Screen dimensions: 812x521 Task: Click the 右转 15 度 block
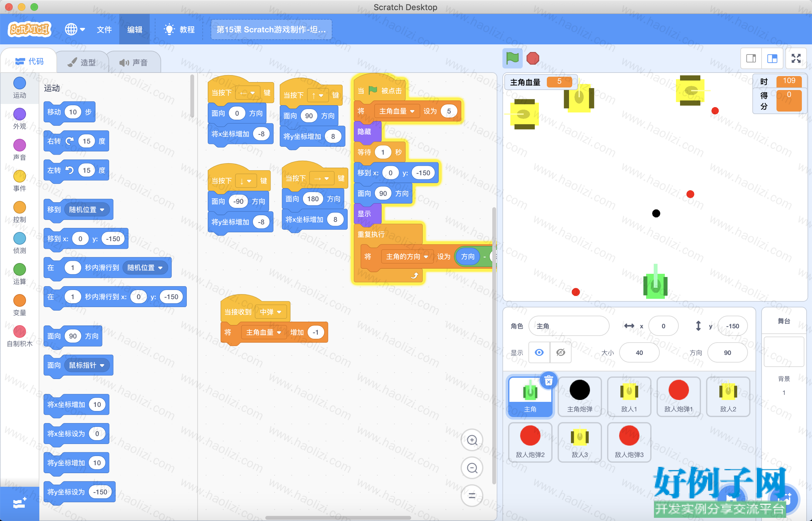click(76, 141)
